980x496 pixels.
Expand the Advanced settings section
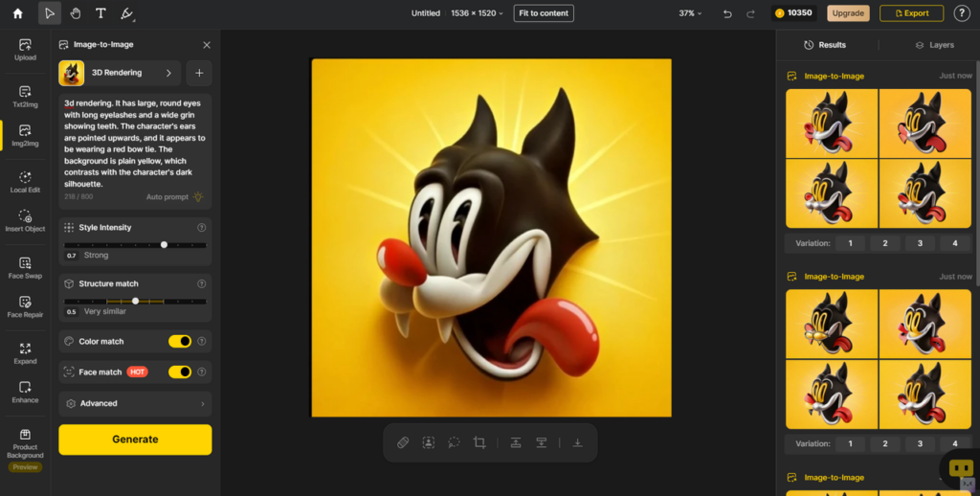pyautogui.click(x=135, y=403)
